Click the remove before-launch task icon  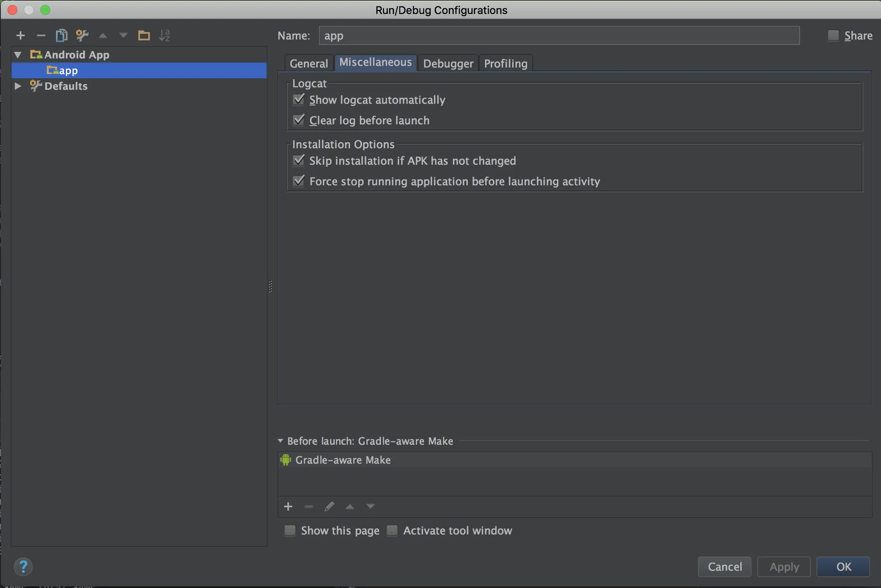point(308,506)
